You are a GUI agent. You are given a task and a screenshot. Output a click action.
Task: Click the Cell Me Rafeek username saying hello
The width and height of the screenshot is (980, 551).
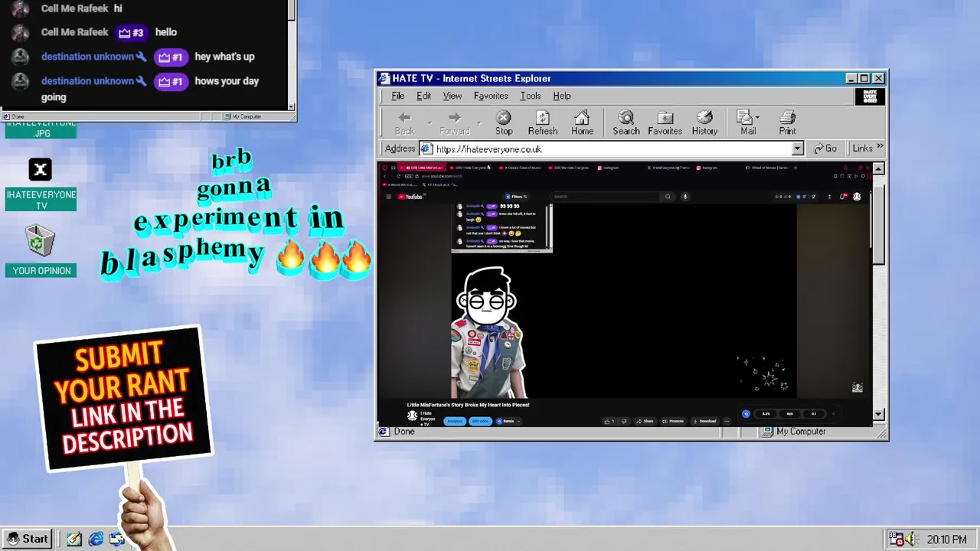pos(74,32)
